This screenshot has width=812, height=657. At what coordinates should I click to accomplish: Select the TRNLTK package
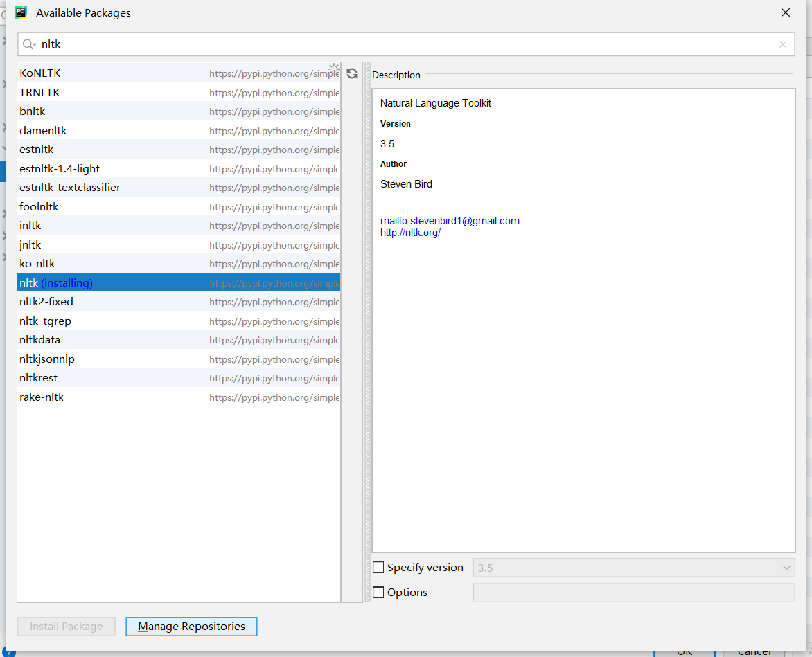pos(179,92)
